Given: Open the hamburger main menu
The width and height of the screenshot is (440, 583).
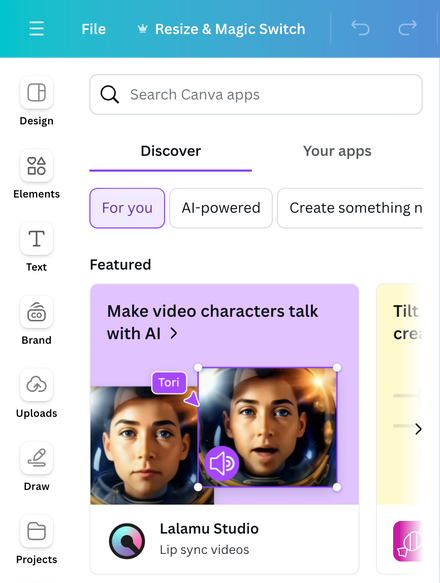Looking at the screenshot, I should [x=36, y=29].
